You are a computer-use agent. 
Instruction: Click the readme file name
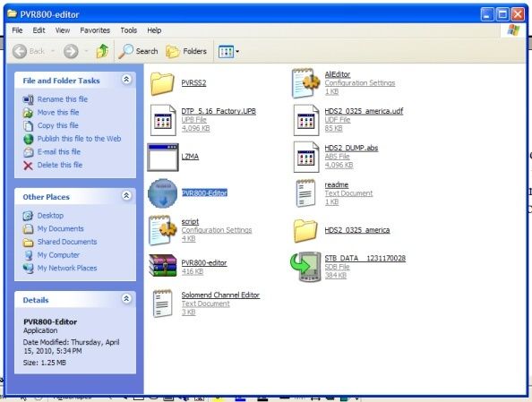(x=337, y=185)
